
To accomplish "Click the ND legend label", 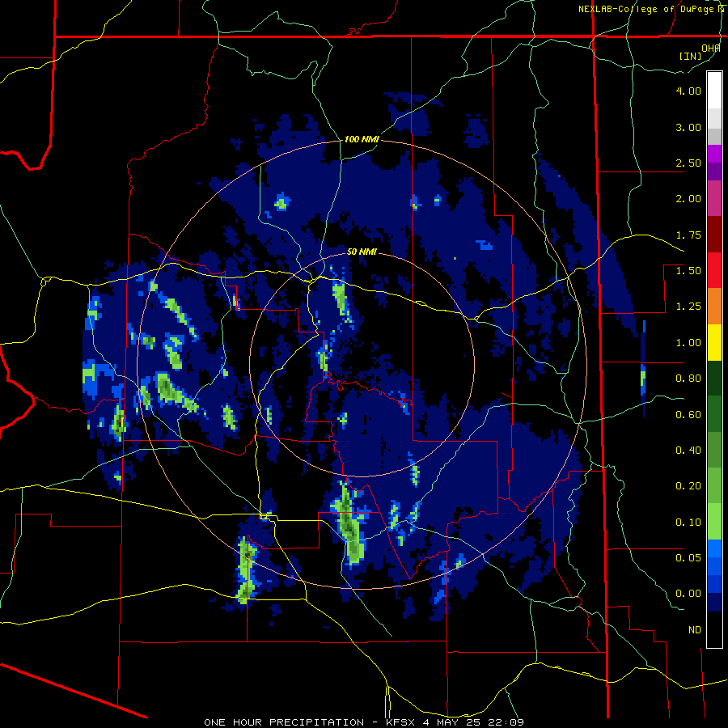I will click(695, 630).
